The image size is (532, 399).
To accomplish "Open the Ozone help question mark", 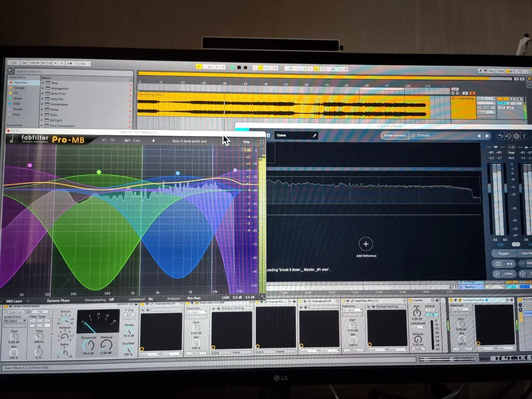I will click(x=524, y=136).
